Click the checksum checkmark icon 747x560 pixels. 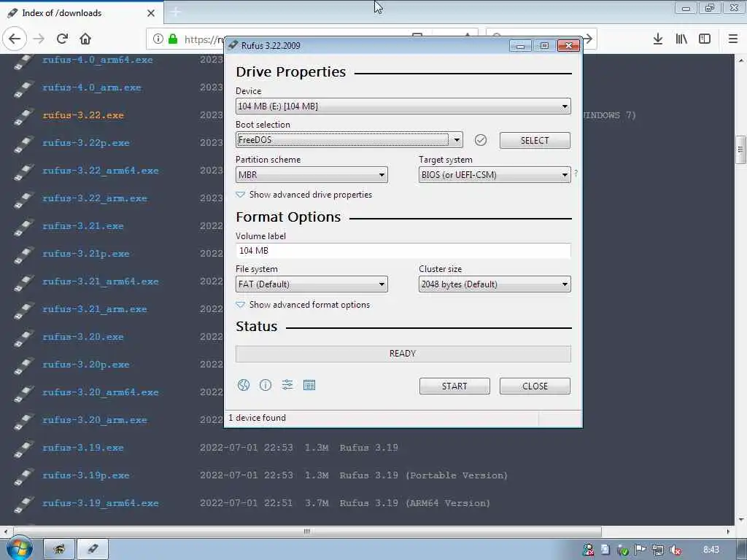coord(481,140)
